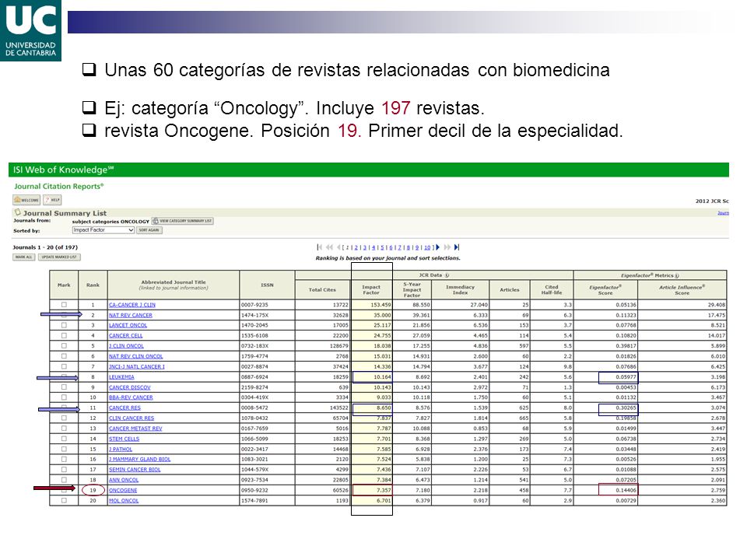Click 5-Year Impact Factor column header
This screenshot has height=560, width=747.
[412, 289]
